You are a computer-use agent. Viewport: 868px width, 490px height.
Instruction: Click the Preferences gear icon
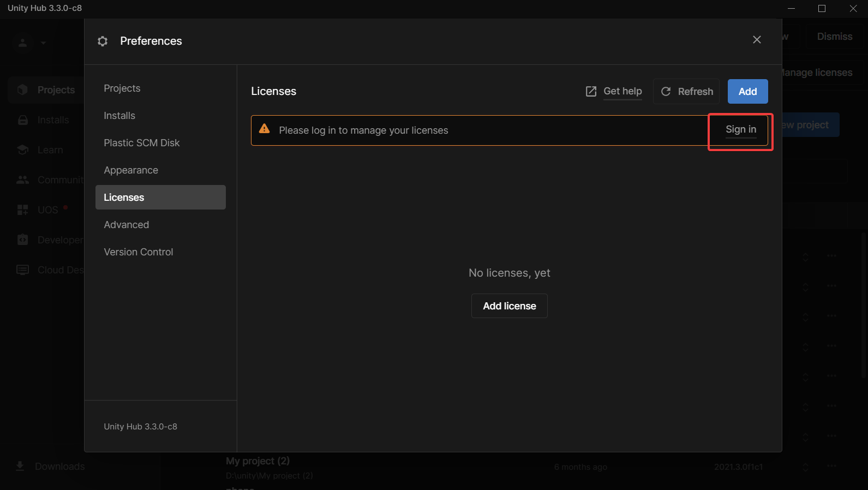(103, 41)
